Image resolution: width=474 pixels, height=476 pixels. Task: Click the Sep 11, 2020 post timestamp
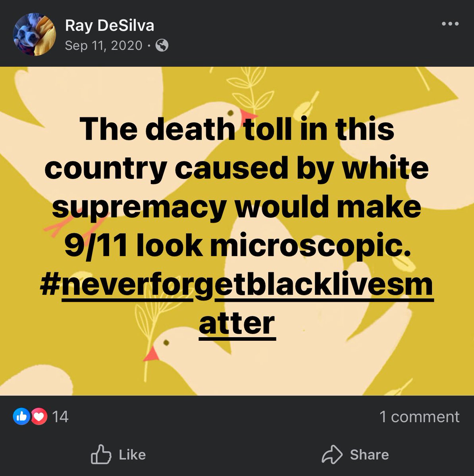click(103, 46)
